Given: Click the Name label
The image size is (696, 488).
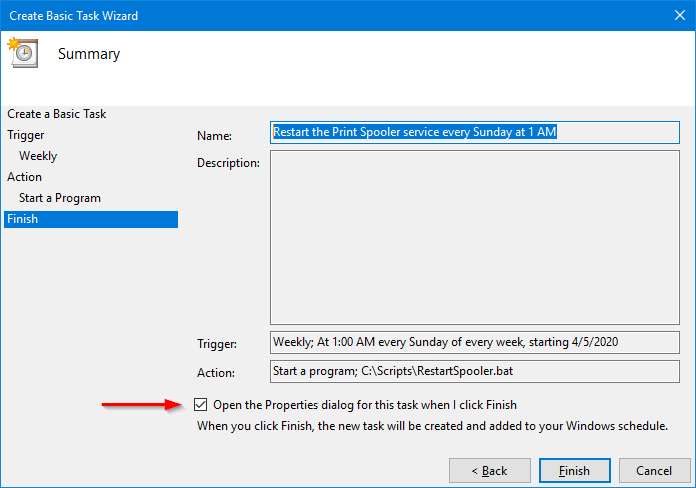Looking at the screenshot, I should point(214,136).
